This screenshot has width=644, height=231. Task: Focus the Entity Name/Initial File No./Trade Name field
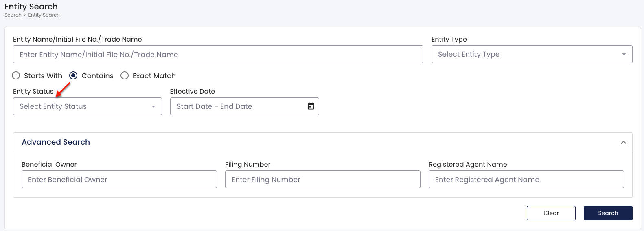click(218, 54)
